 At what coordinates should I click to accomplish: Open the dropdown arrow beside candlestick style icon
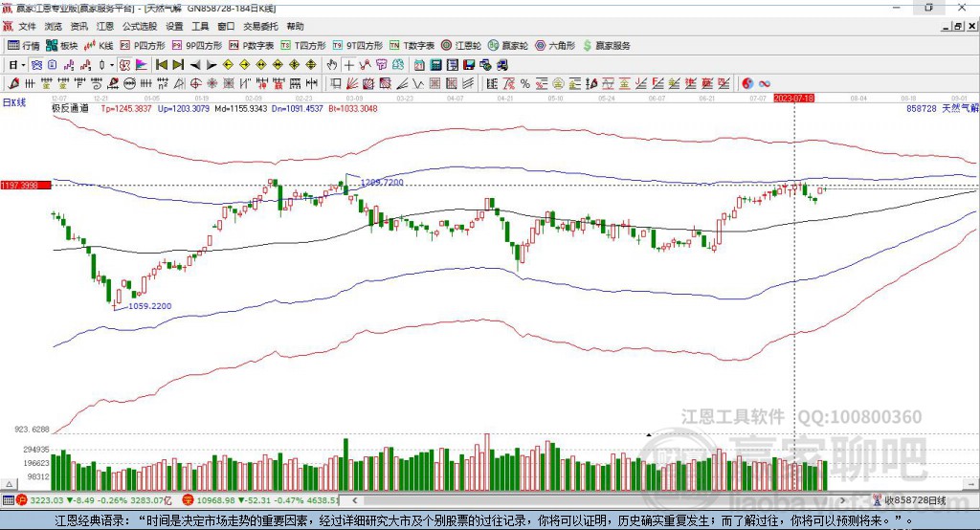point(112,65)
